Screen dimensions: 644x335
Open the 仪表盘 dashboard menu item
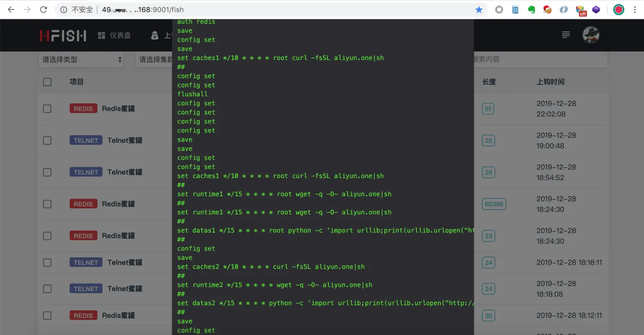(x=114, y=36)
